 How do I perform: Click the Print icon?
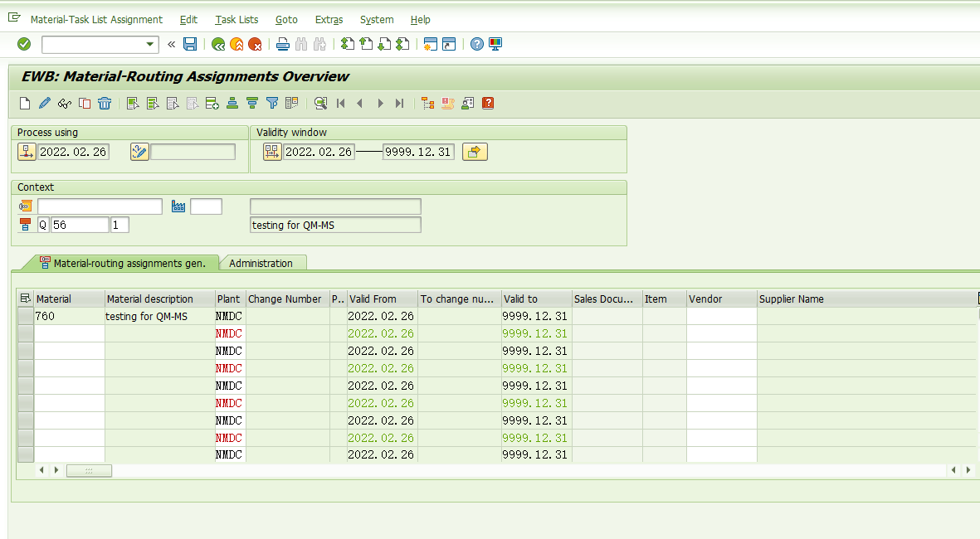pyautogui.click(x=282, y=44)
